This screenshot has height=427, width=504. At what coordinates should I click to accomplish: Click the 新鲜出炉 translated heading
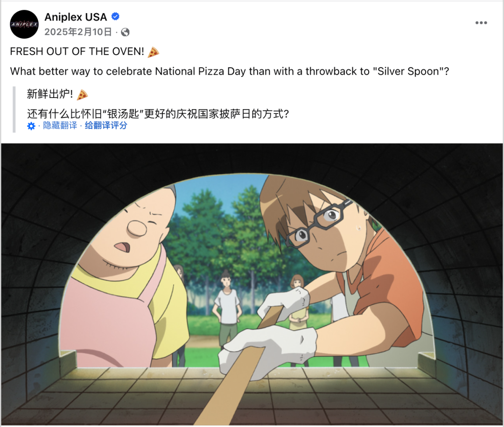coord(50,94)
